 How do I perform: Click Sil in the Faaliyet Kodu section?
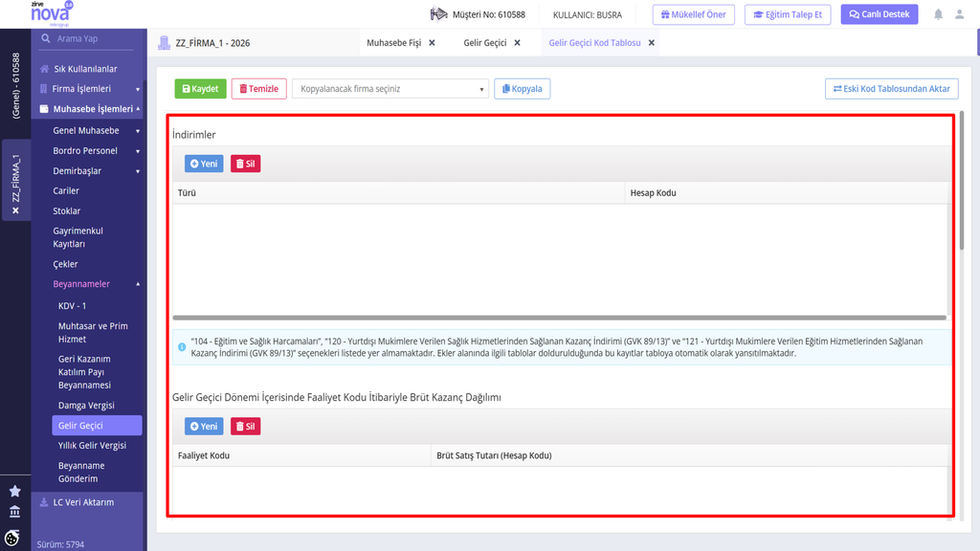(245, 426)
